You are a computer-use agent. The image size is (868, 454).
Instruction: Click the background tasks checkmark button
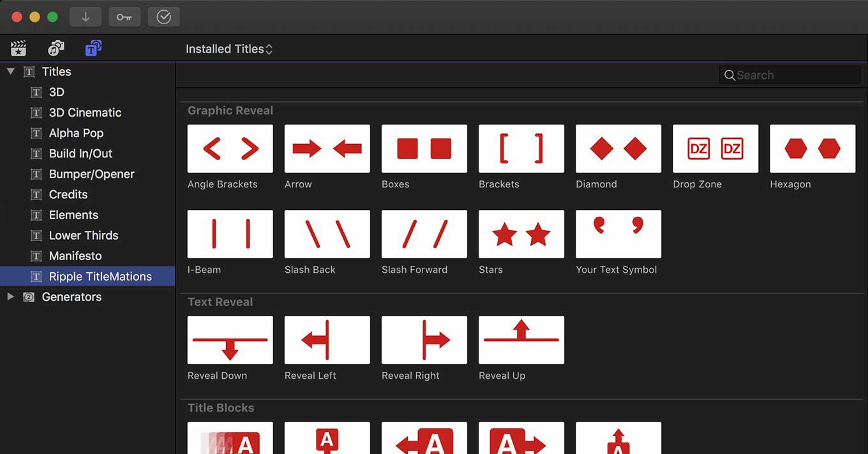[164, 17]
